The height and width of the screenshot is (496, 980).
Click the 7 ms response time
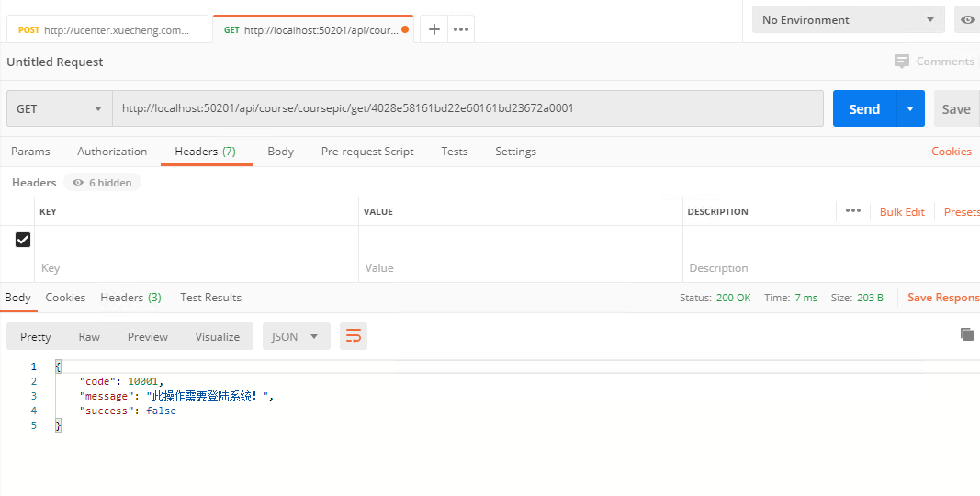pyautogui.click(x=805, y=298)
